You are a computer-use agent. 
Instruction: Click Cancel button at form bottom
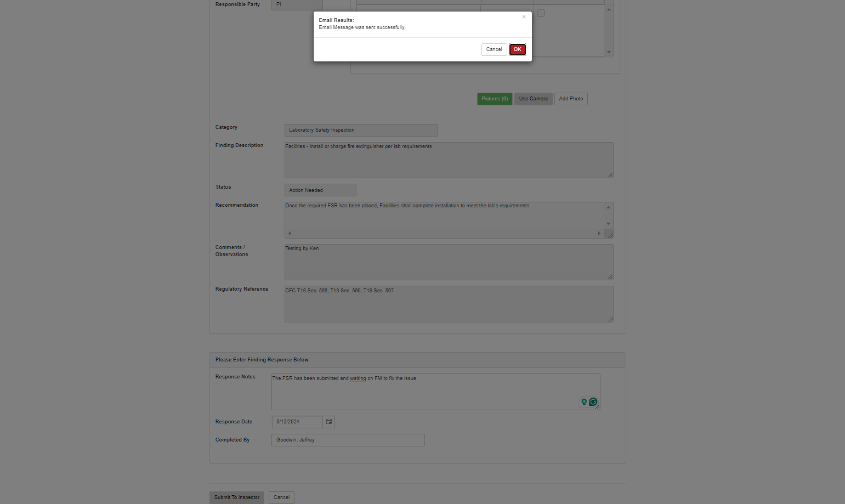[x=281, y=497]
